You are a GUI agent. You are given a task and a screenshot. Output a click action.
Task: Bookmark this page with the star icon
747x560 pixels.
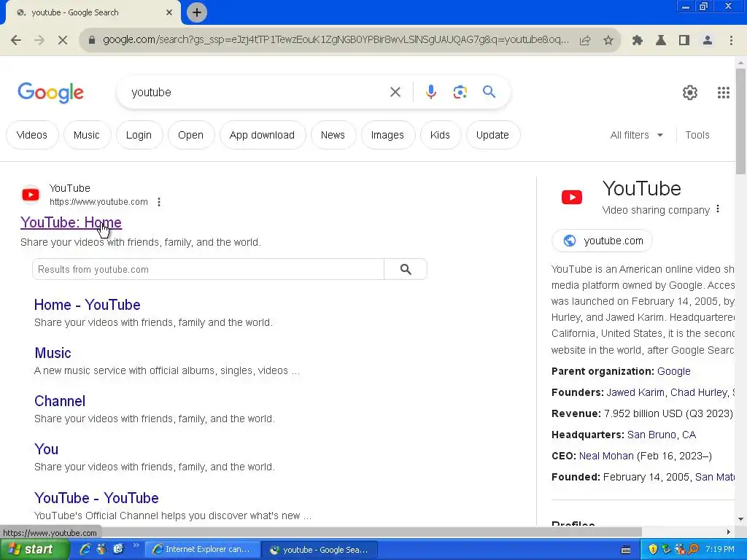click(x=608, y=40)
